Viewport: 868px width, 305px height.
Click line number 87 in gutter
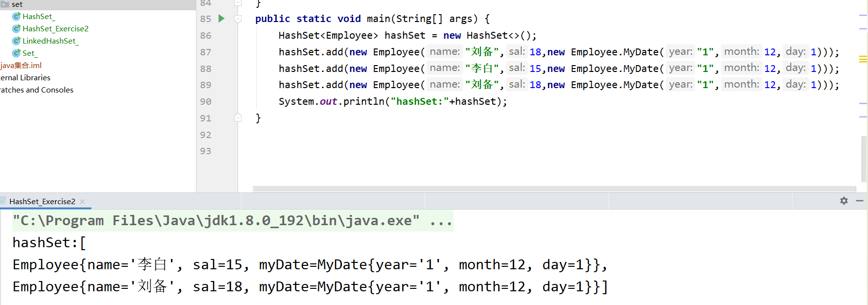pyautogui.click(x=206, y=52)
